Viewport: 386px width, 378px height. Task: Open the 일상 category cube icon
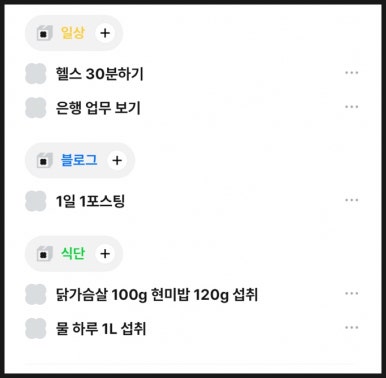(x=45, y=33)
